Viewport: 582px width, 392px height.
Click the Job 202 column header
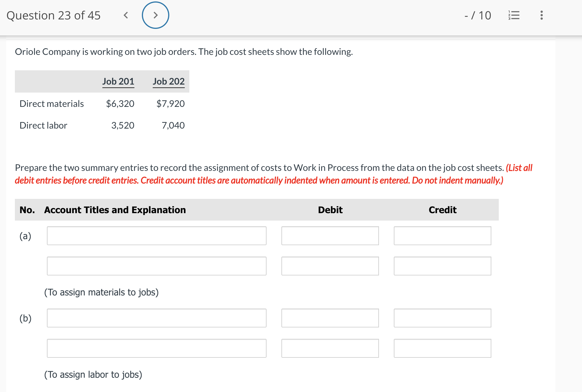168,81
